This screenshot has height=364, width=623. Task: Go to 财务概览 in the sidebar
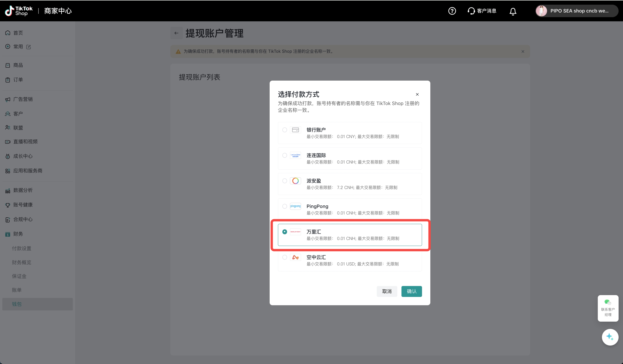click(22, 262)
